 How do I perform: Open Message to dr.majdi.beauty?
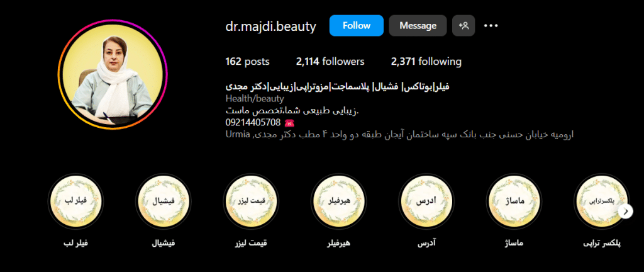(x=418, y=25)
